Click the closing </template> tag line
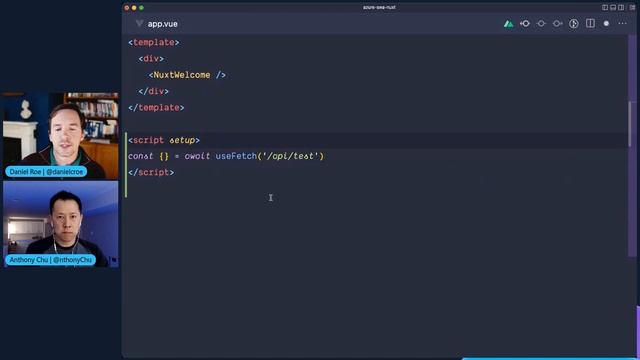The width and height of the screenshot is (640, 360). (x=156, y=108)
